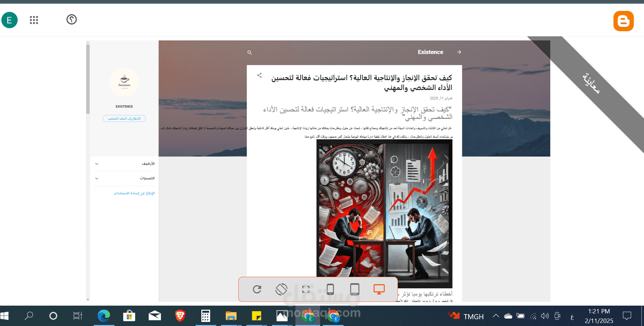
Task: Expand the التسميات labels section
Action: [x=124, y=178]
